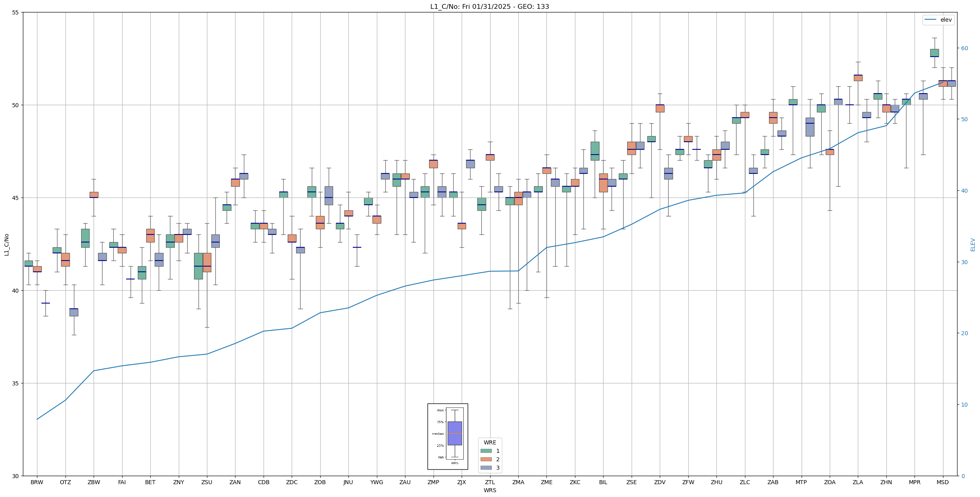980x497 pixels.
Task: Click the WRS x-axis title
Action: tap(489, 490)
